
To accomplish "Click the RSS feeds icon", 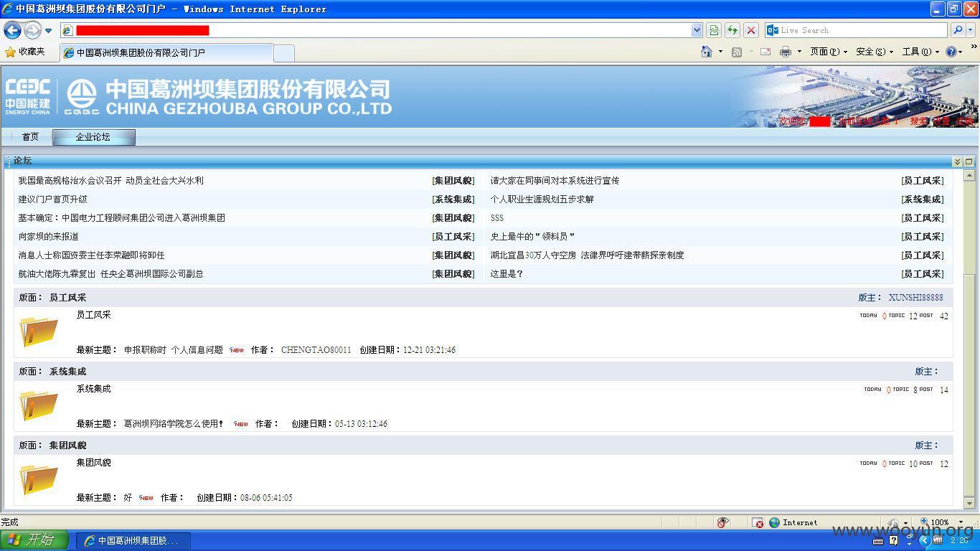I will 737,52.
